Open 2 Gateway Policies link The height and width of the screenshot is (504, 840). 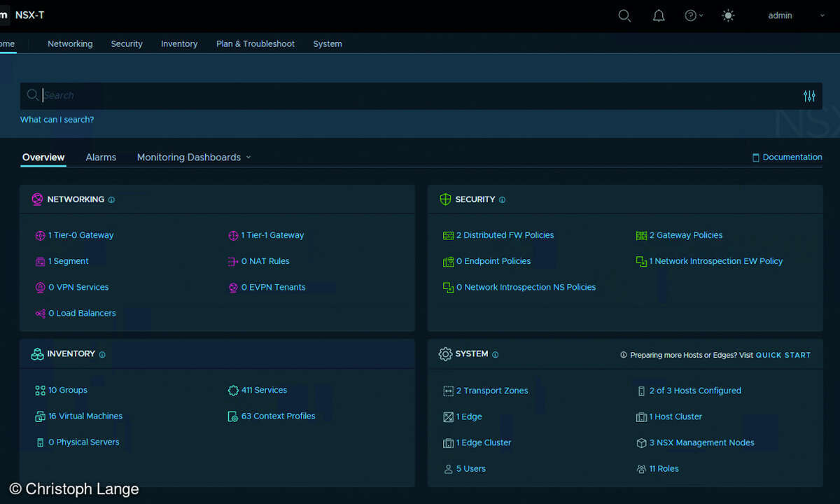[686, 235]
